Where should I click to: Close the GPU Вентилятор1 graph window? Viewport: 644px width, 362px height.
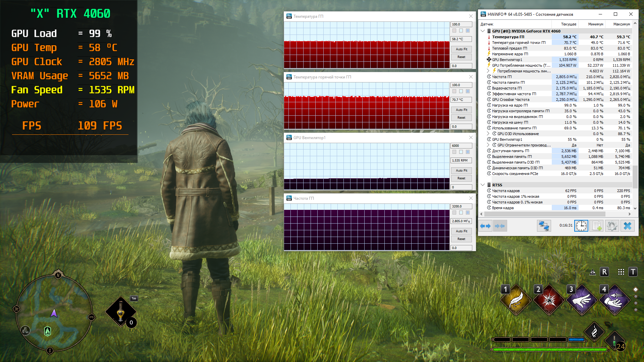click(x=471, y=137)
